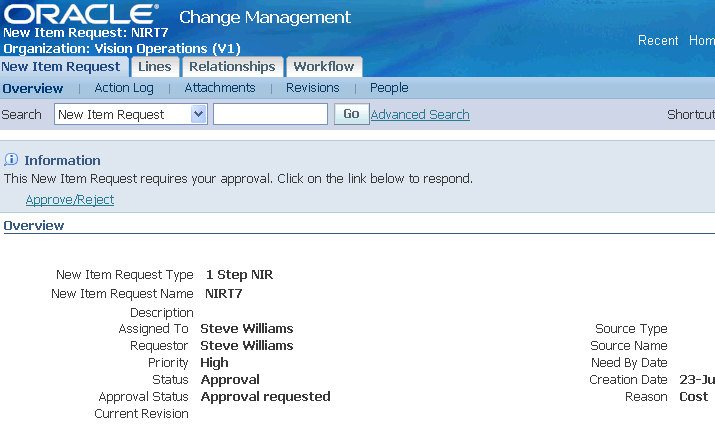Click the 'Current Revision' label

141,414
